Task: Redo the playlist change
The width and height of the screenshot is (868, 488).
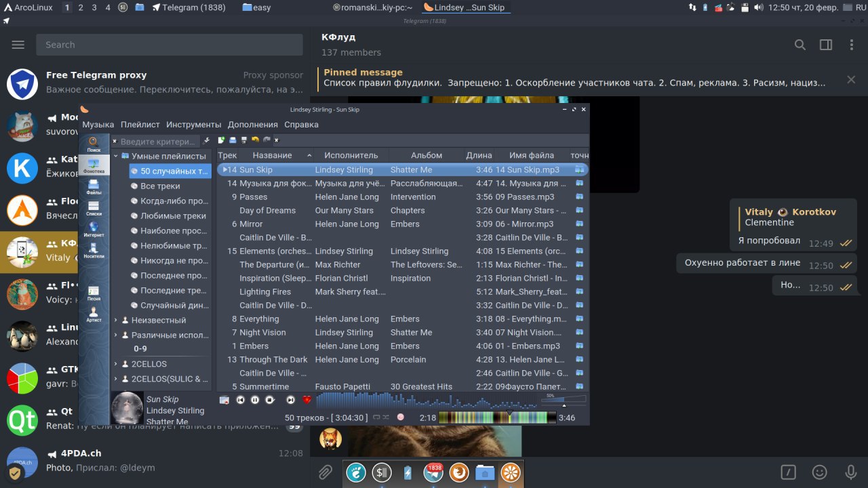Action: click(x=266, y=140)
